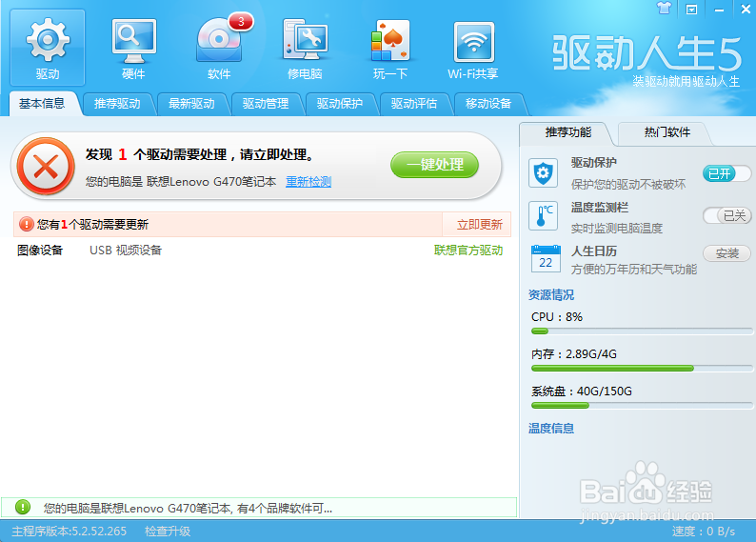This screenshot has height=542, width=756.
Task: Turn on the 温度监测栏 switch (已关)
Action: (726, 215)
